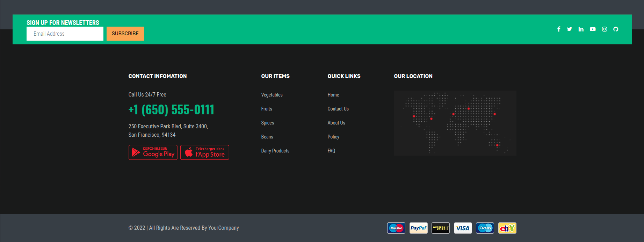The width and height of the screenshot is (644, 242).
Task: Click the PayPal payment icon
Action: tap(418, 228)
